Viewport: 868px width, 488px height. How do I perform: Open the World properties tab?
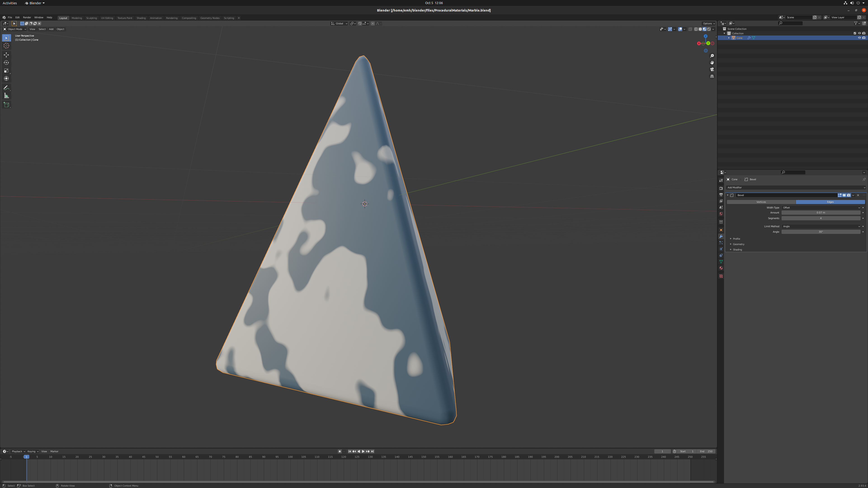[721, 214]
